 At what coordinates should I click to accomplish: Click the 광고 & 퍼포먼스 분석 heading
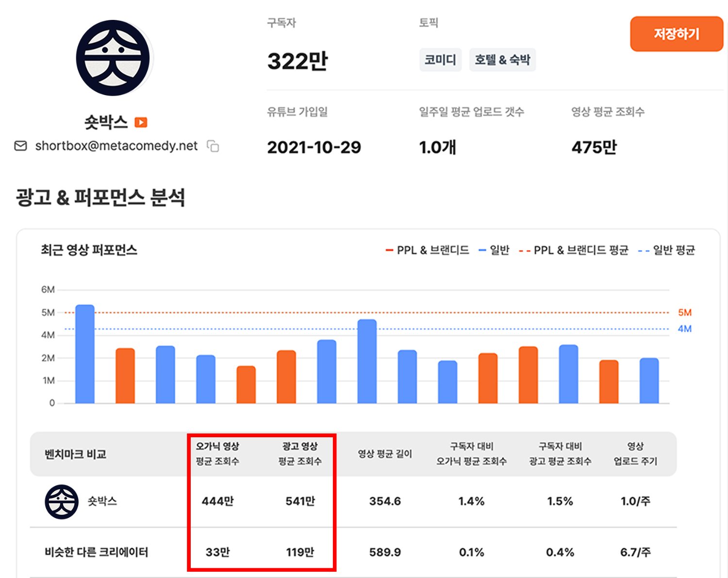100,198
